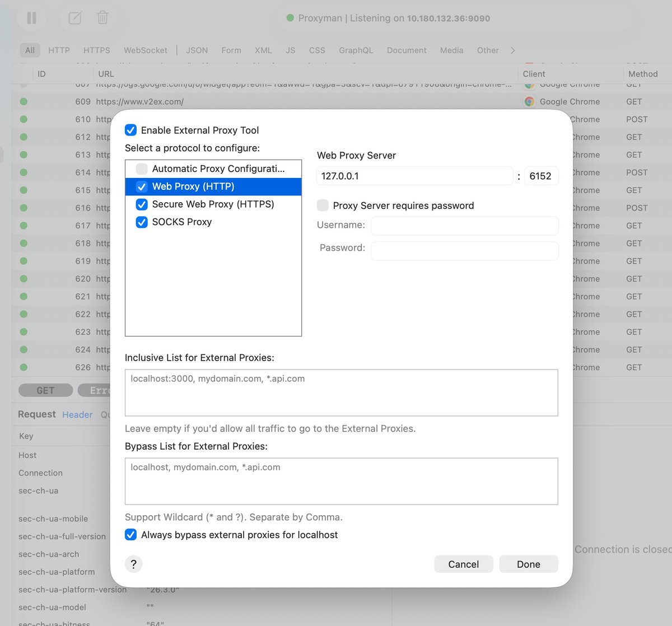The height and width of the screenshot is (626, 672).
Task: Click the Cancel button
Action: pos(463,564)
